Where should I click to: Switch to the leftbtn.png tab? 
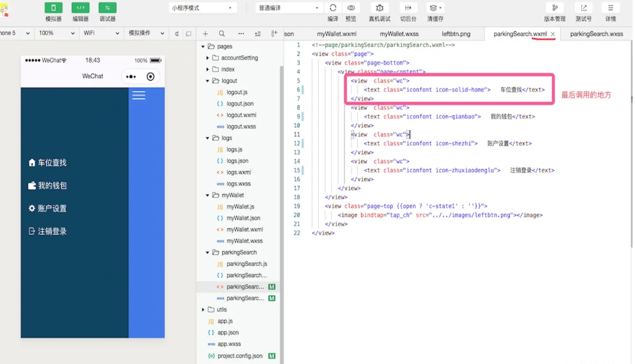tap(456, 34)
